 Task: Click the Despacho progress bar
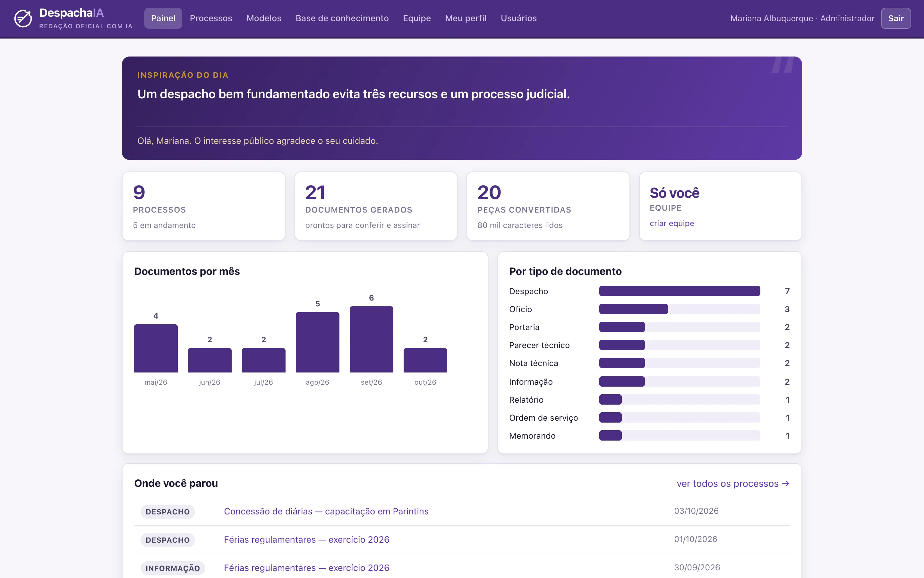tap(680, 291)
